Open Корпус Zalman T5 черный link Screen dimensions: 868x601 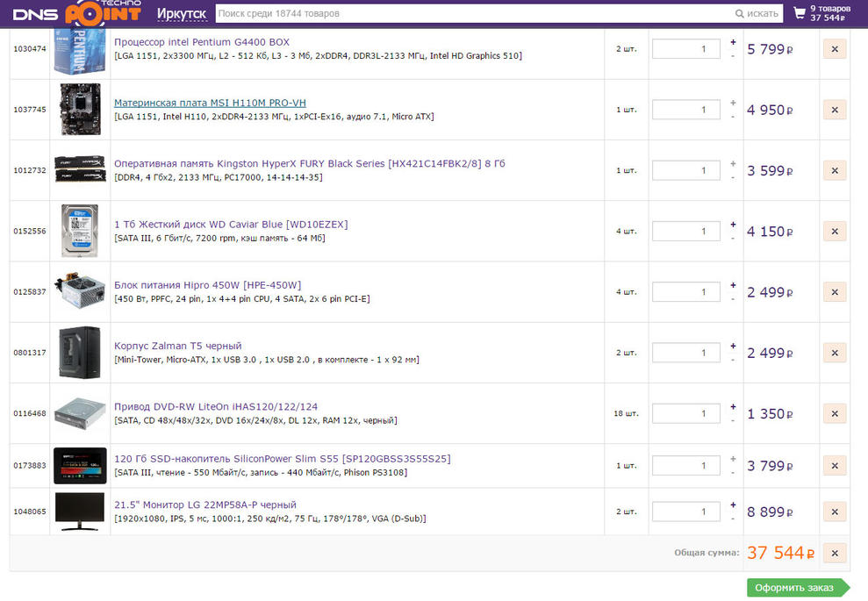pos(177,347)
